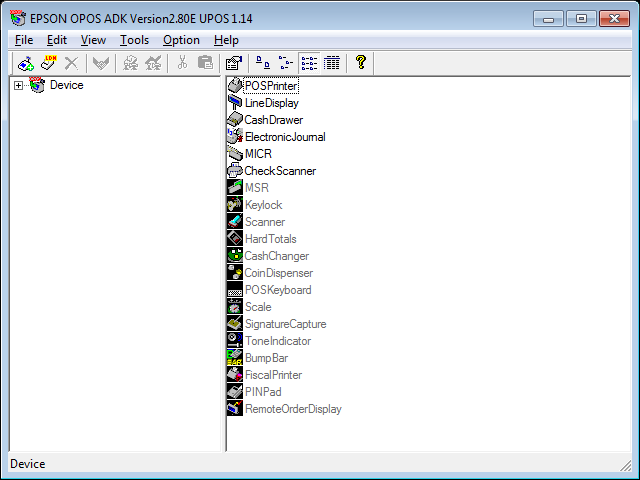Image resolution: width=640 pixels, height=480 pixels.
Task: Click the CheckHealth toolbar icon
Action: pos(101,63)
